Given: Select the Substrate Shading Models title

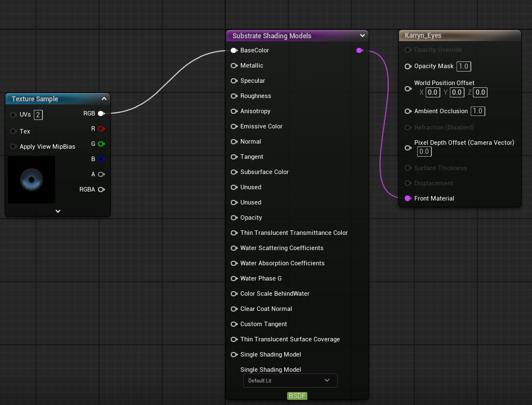Looking at the screenshot, I should pos(272,35).
